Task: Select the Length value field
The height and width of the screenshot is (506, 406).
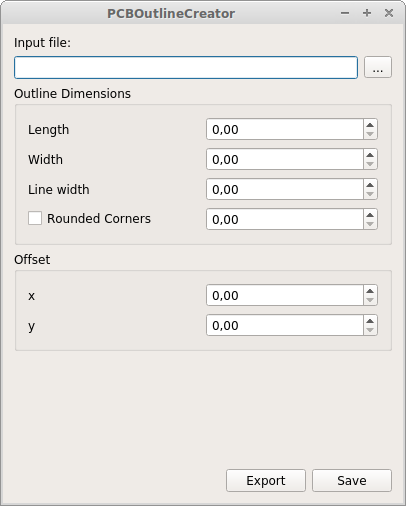Action: (x=285, y=129)
